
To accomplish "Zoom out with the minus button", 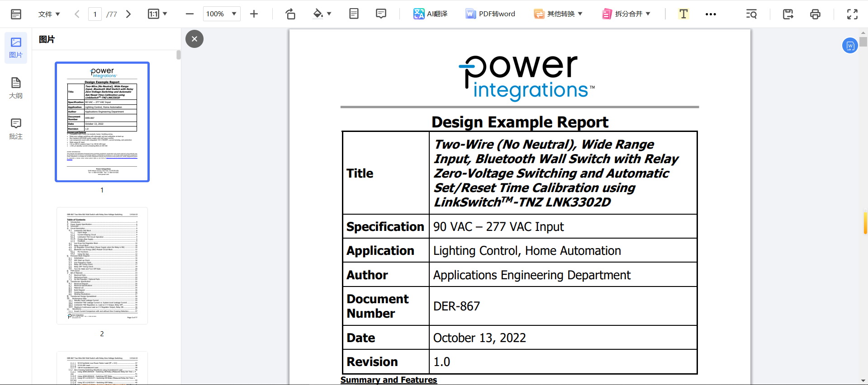I will coord(190,14).
